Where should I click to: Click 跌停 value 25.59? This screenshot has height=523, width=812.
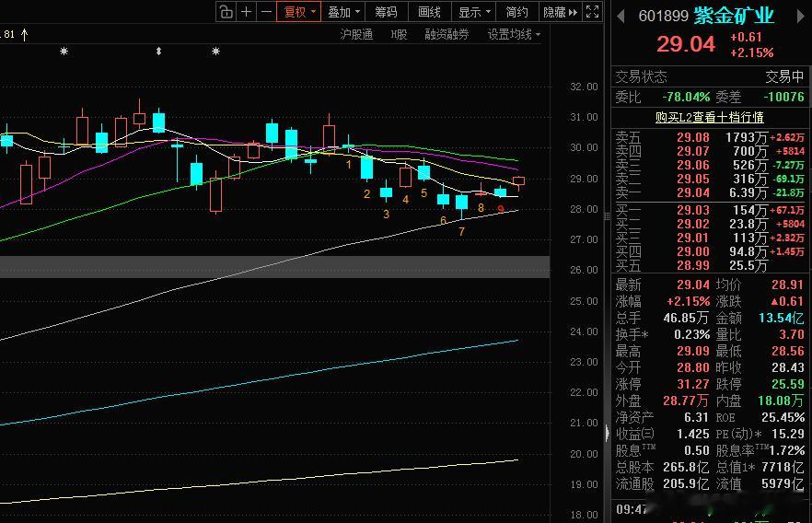click(x=787, y=384)
